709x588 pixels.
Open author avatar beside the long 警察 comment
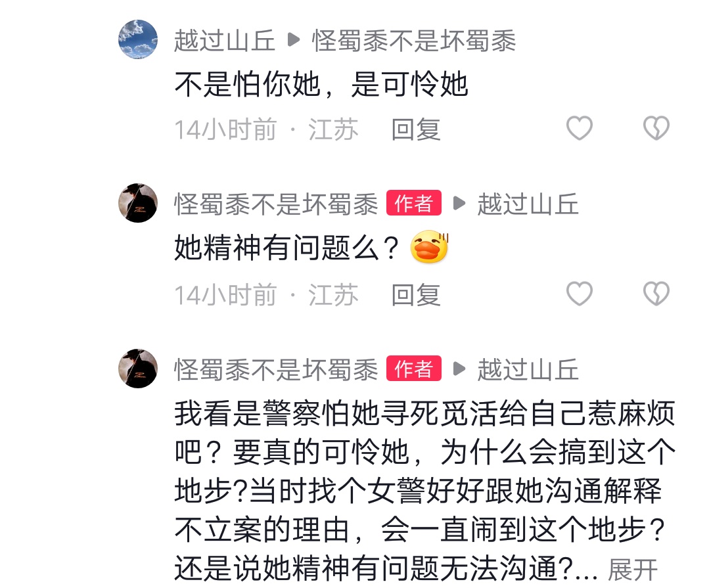click(138, 369)
